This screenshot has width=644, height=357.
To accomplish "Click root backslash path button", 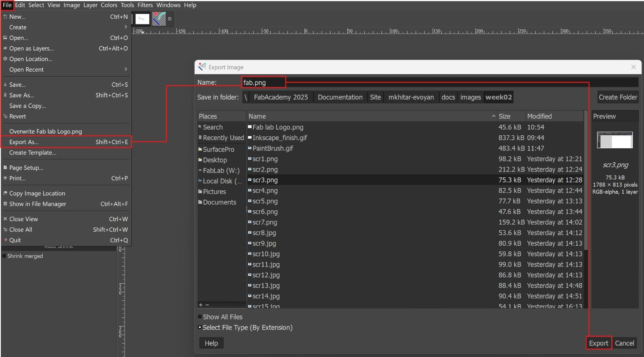I will [246, 97].
